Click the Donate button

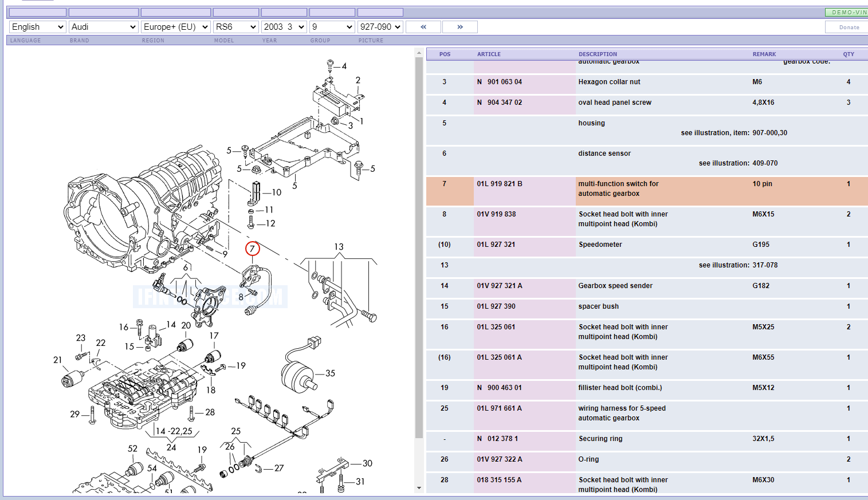(849, 27)
